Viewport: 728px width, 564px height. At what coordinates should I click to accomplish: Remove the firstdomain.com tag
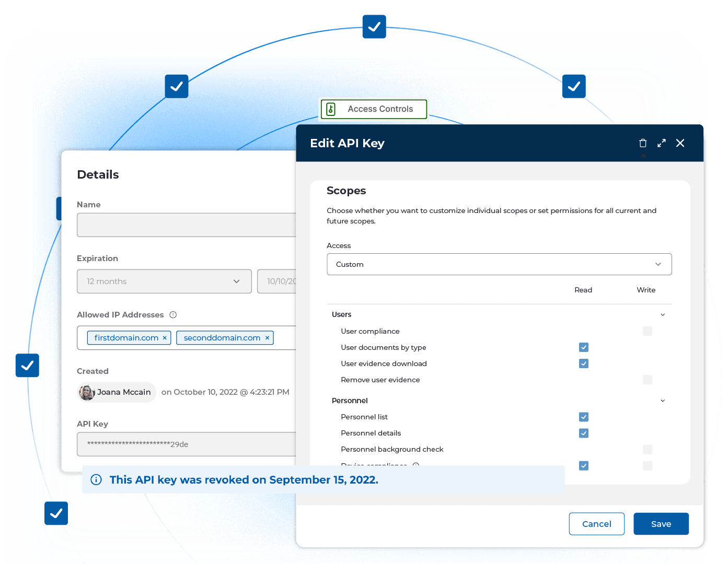tap(165, 338)
